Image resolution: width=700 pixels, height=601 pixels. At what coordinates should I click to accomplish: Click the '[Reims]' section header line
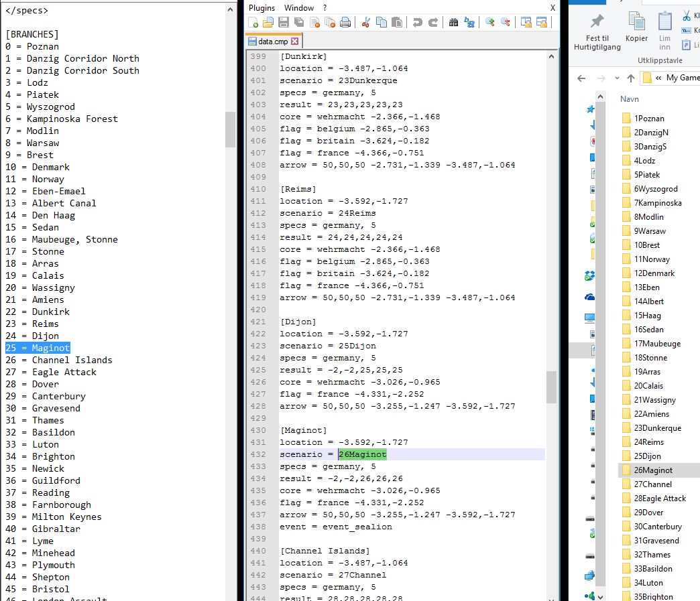click(298, 189)
